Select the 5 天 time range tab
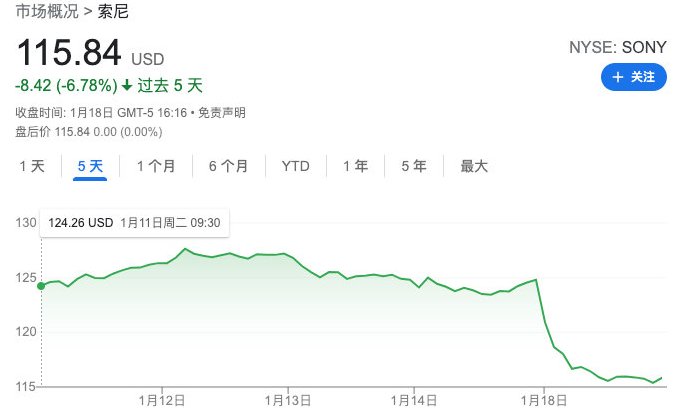 tap(90, 166)
